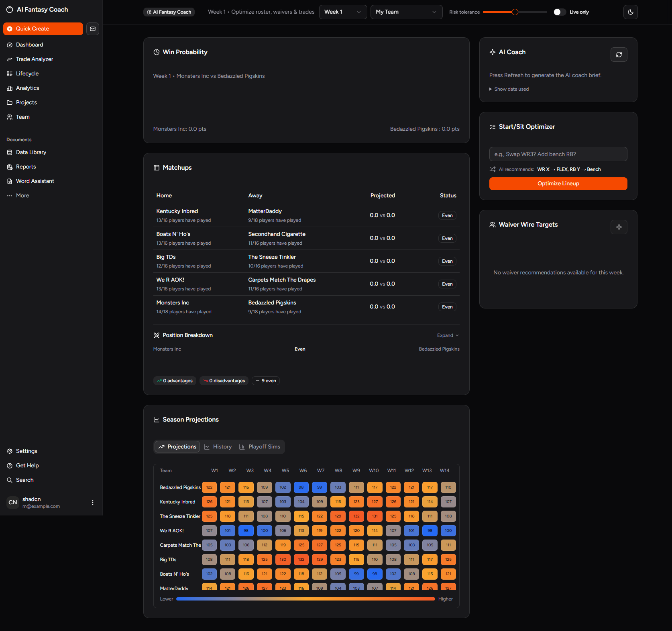Click the dark mode moon icon
The height and width of the screenshot is (631, 672).
[630, 12]
